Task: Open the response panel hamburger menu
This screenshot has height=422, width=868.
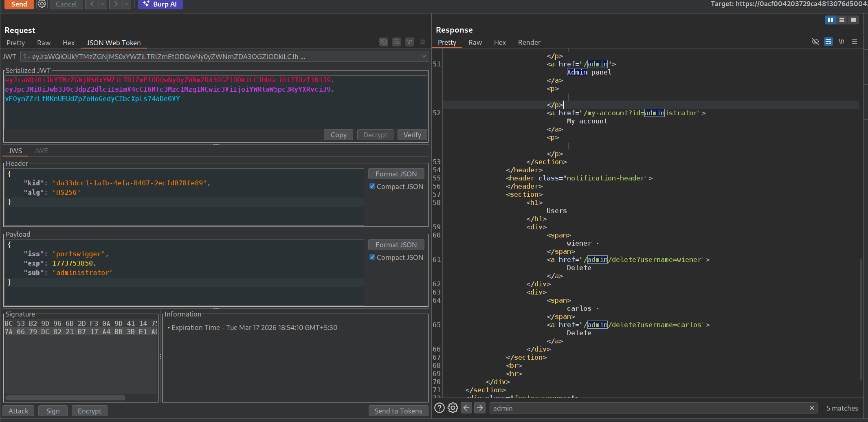Action: click(855, 42)
